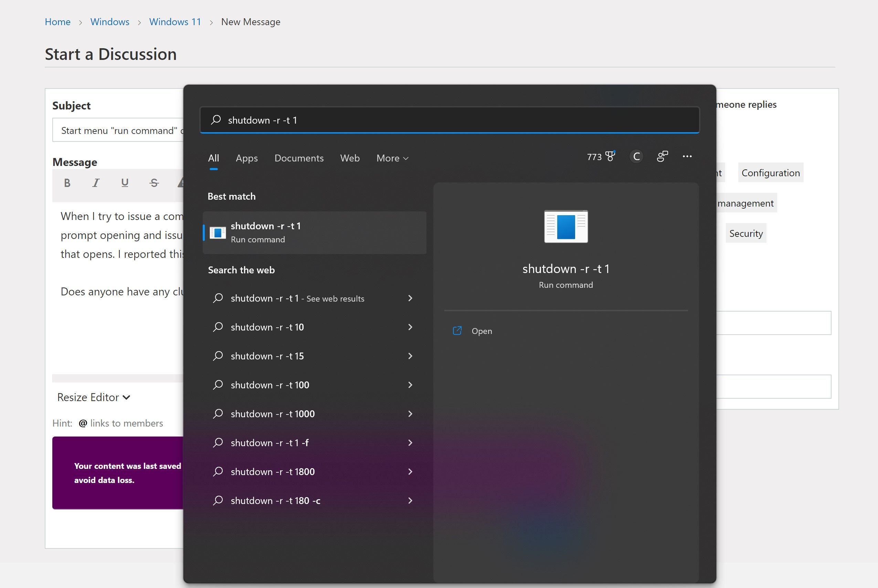Screen dimensions: 878x588
Task: Select the Web search tab
Action: tap(350, 158)
